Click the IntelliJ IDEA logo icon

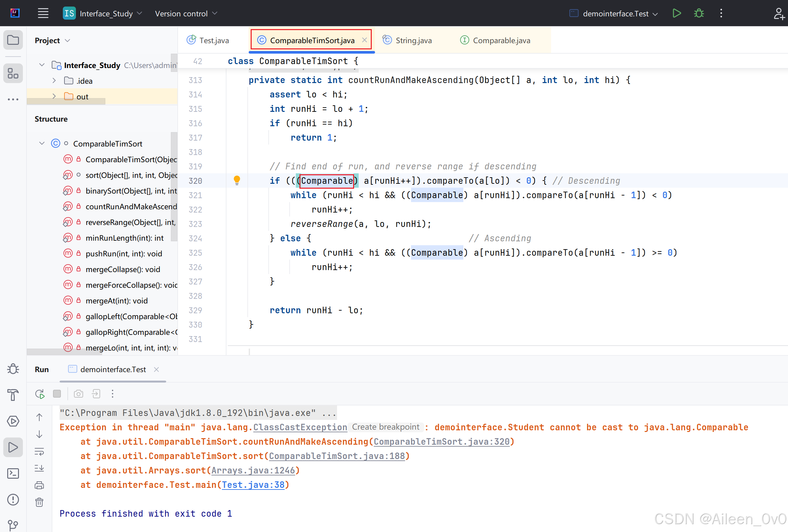pos(15,13)
